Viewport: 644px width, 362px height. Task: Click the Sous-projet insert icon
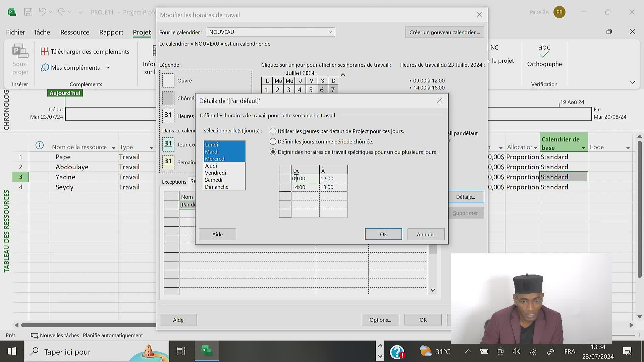click(x=20, y=60)
